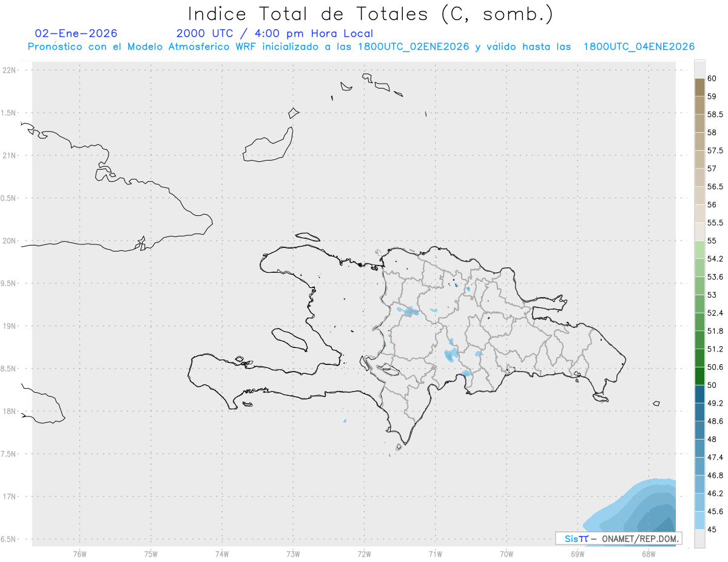The width and height of the screenshot is (728, 562).
Task: Pick the beige swatch between 55 and 55.5
Action: [x=699, y=232]
